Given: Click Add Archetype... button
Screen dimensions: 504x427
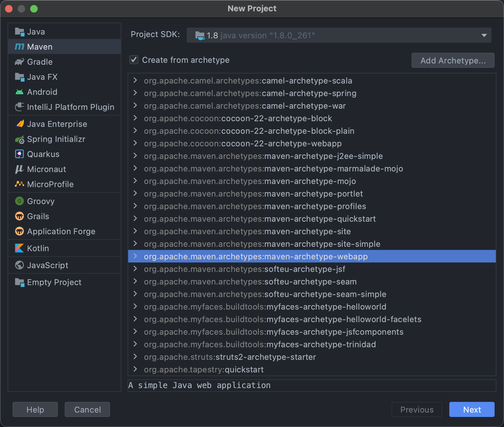Looking at the screenshot, I should tap(453, 60).
